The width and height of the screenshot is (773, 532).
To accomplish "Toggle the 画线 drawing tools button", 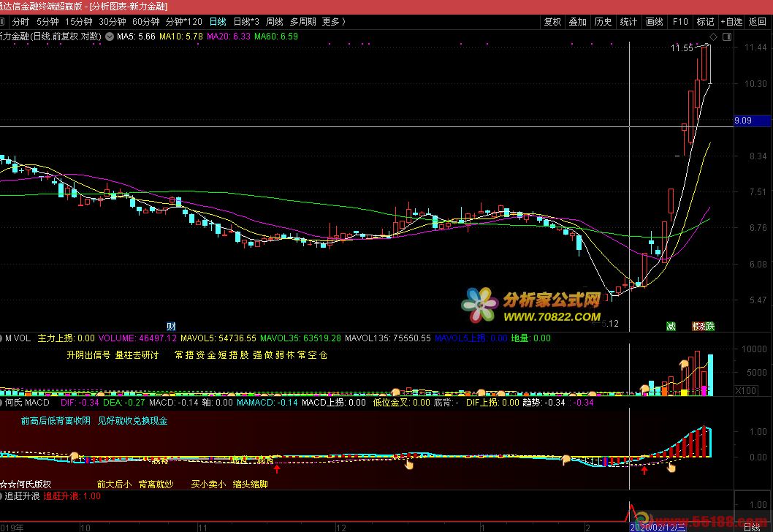I will pos(655,22).
